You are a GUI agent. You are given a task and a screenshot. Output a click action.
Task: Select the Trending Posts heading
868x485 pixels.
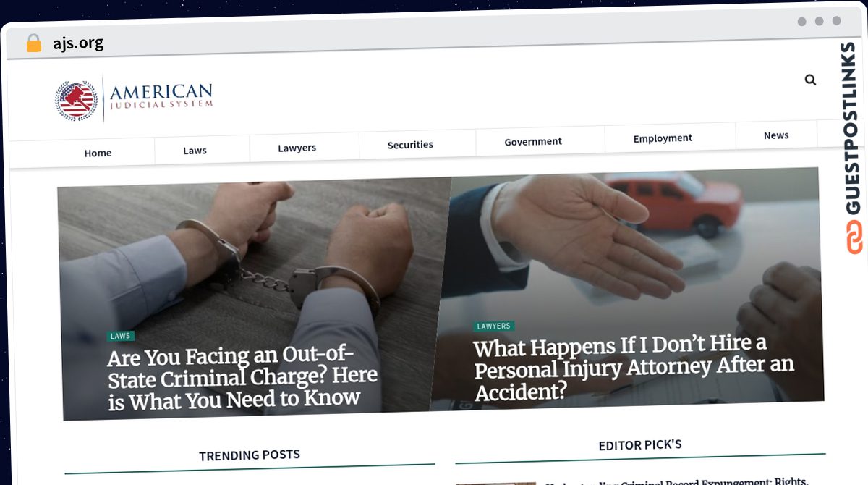250,455
